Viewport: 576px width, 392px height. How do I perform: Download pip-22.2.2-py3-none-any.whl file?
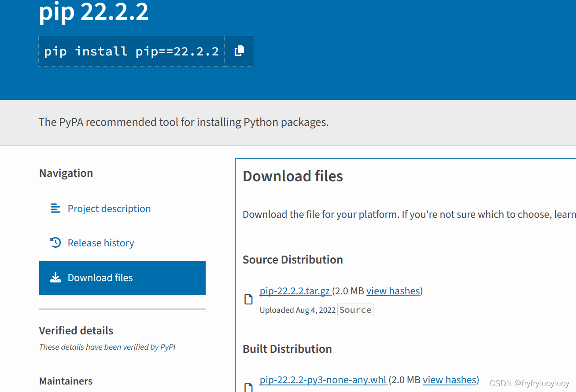pos(324,380)
